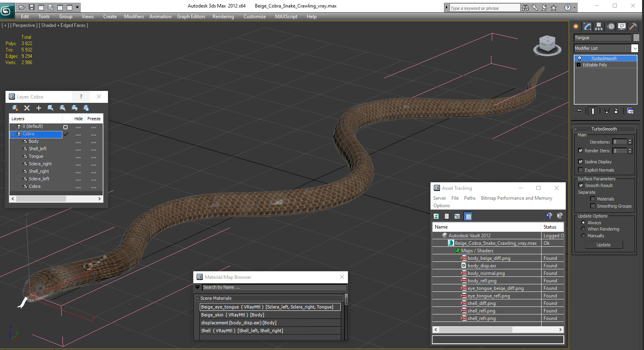Open quick access toolbar customize dropdown
Screen dimensions: 644x350
click(77, 7)
